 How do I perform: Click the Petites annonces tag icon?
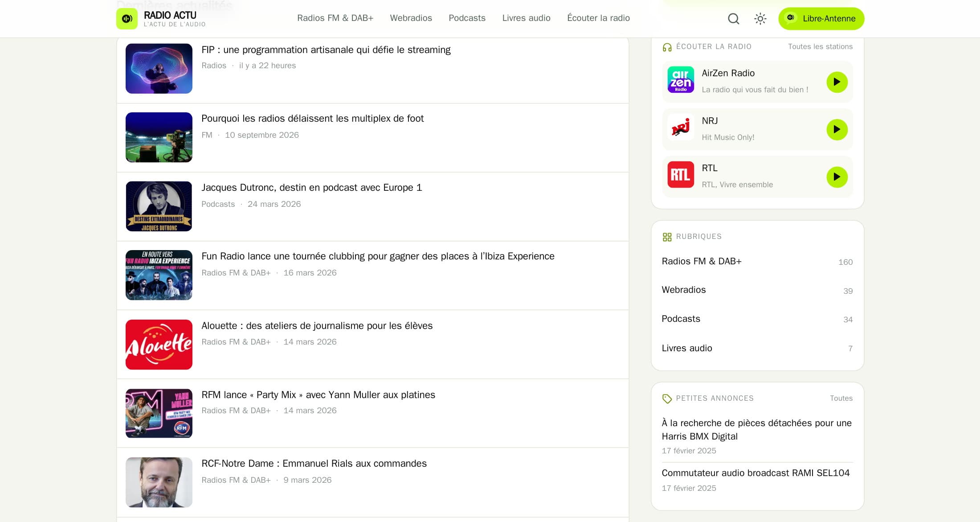coord(667,399)
